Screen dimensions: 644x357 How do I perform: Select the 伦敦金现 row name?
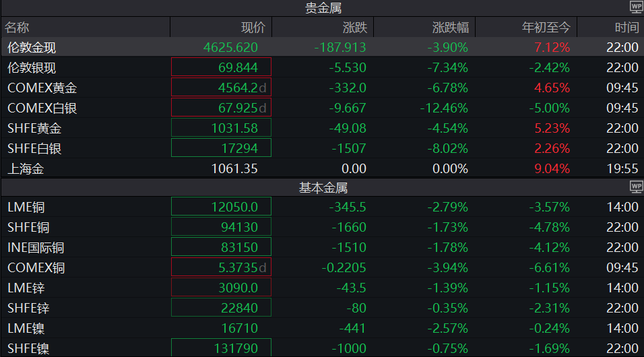[x=32, y=48]
